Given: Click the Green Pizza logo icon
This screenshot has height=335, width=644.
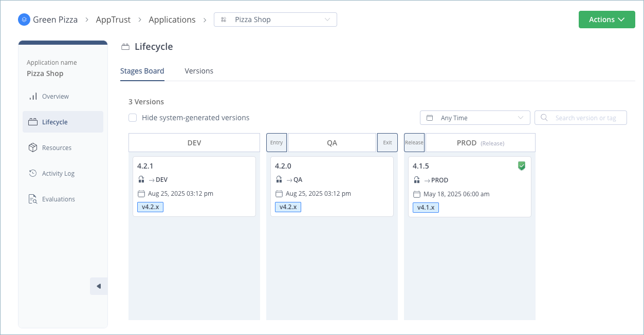Looking at the screenshot, I should click(x=24, y=20).
